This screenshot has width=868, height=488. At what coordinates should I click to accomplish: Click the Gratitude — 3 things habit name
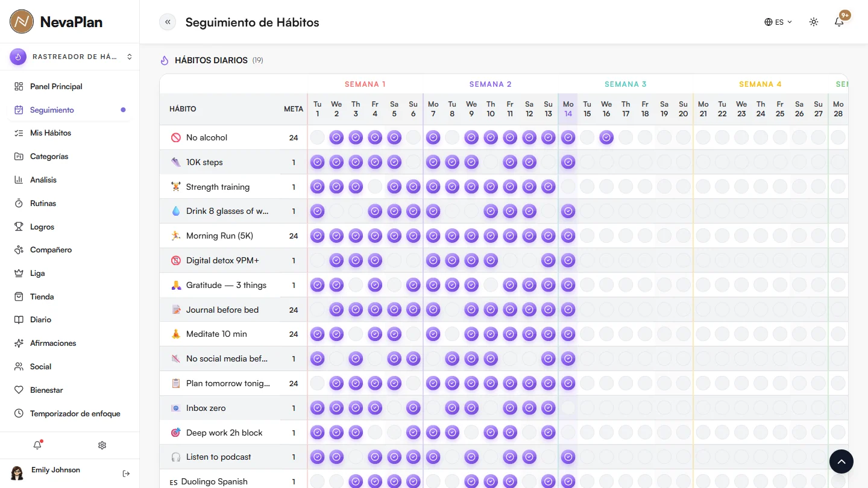[x=226, y=285]
